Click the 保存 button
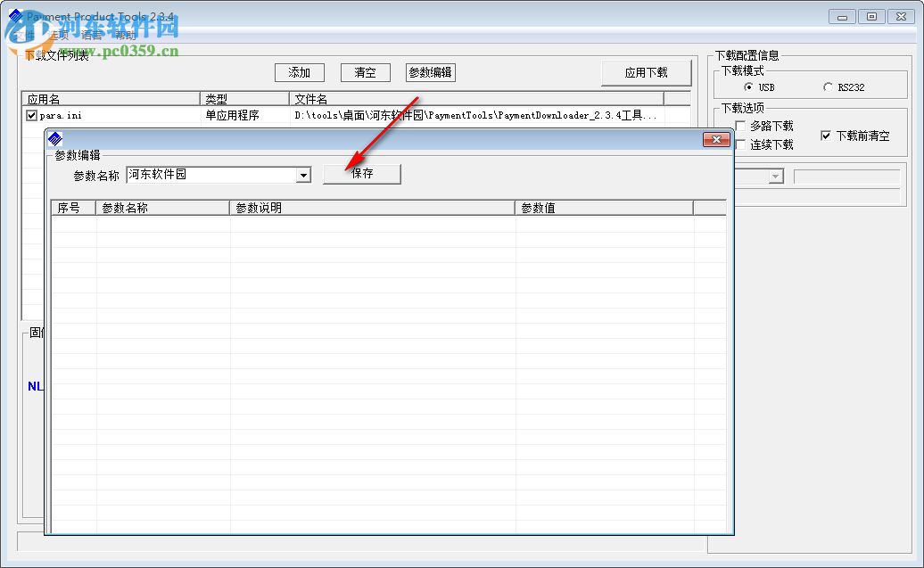Viewport: 924px width, 568px height. pos(361,174)
